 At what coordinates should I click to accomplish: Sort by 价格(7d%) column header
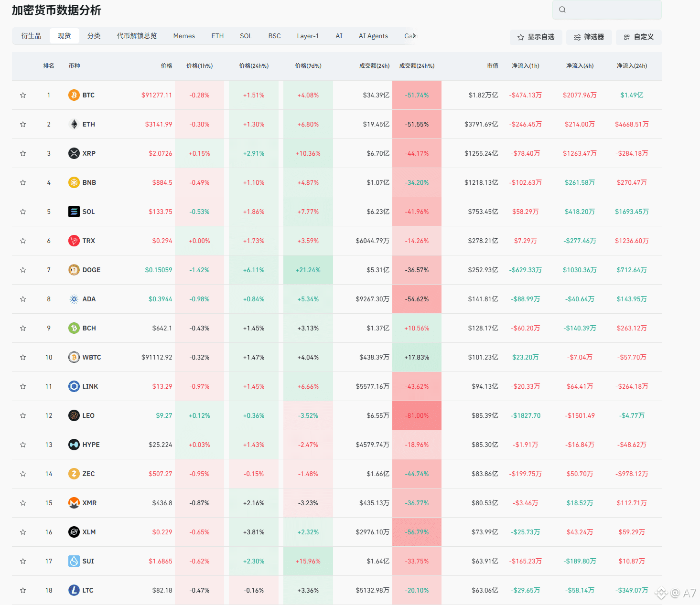pyautogui.click(x=308, y=66)
